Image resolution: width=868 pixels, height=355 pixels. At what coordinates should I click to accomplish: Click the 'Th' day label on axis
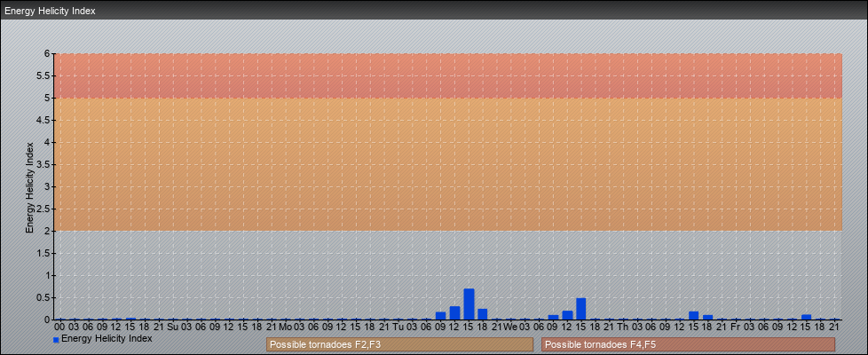click(x=623, y=327)
